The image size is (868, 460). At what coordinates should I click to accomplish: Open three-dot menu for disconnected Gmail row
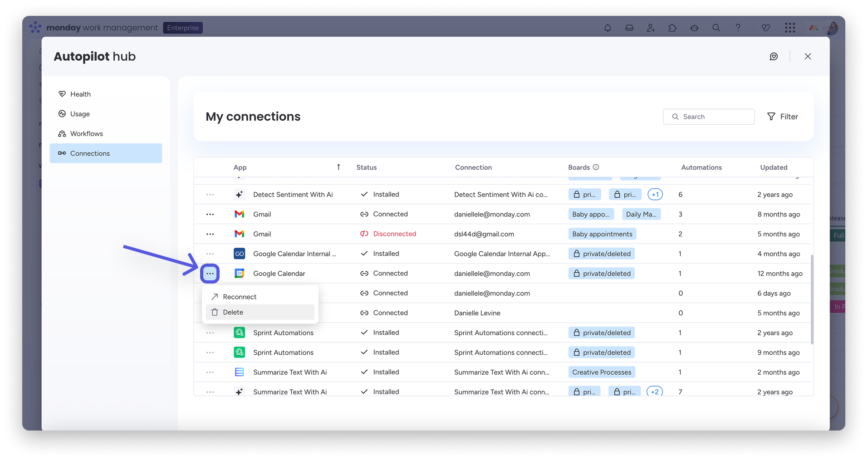pyautogui.click(x=210, y=234)
